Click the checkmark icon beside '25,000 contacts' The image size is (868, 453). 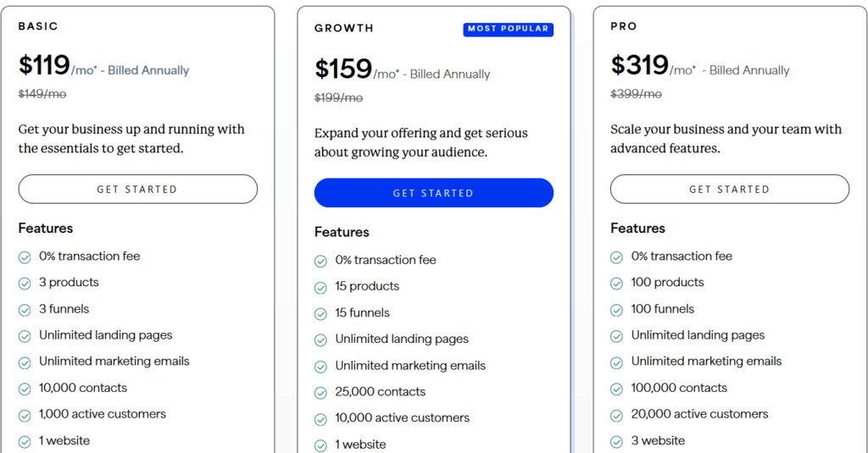click(x=320, y=393)
